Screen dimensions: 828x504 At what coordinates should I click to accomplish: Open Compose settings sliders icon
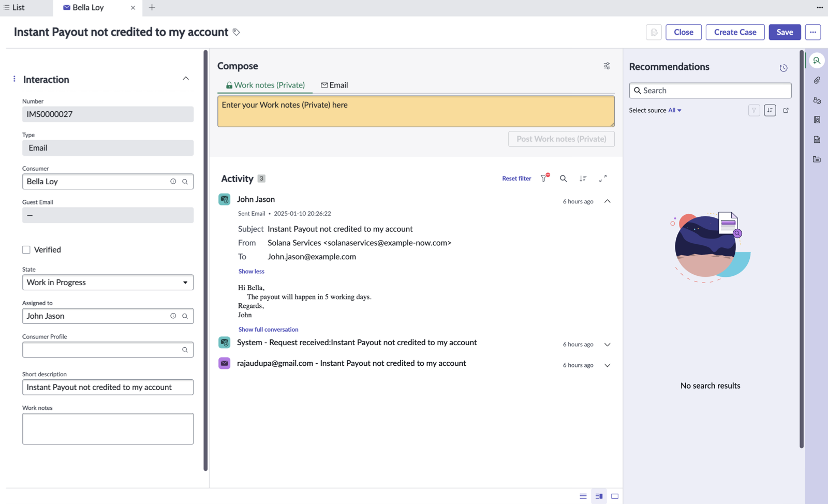pos(607,66)
